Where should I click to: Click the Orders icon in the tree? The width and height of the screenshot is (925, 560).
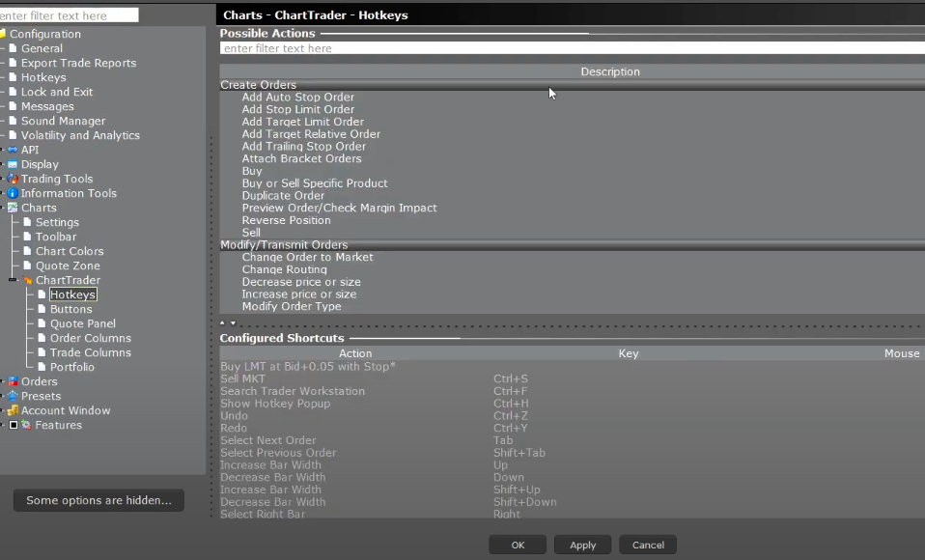point(13,381)
